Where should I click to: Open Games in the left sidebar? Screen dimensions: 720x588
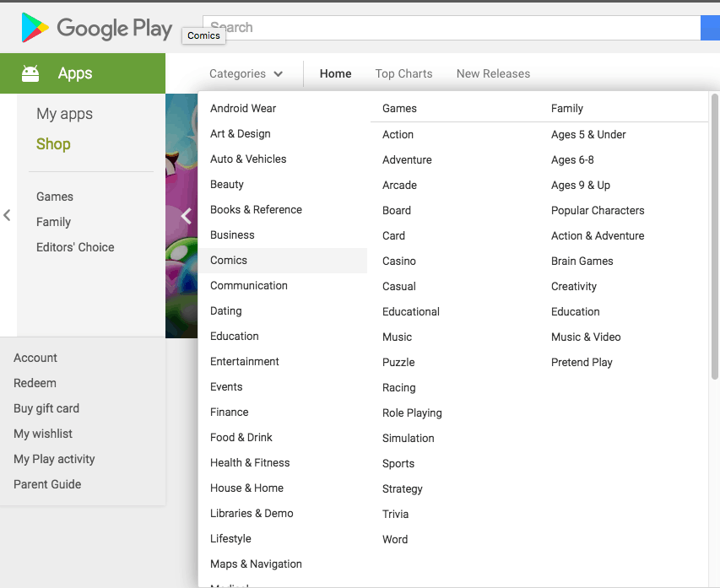tap(55, 197)
